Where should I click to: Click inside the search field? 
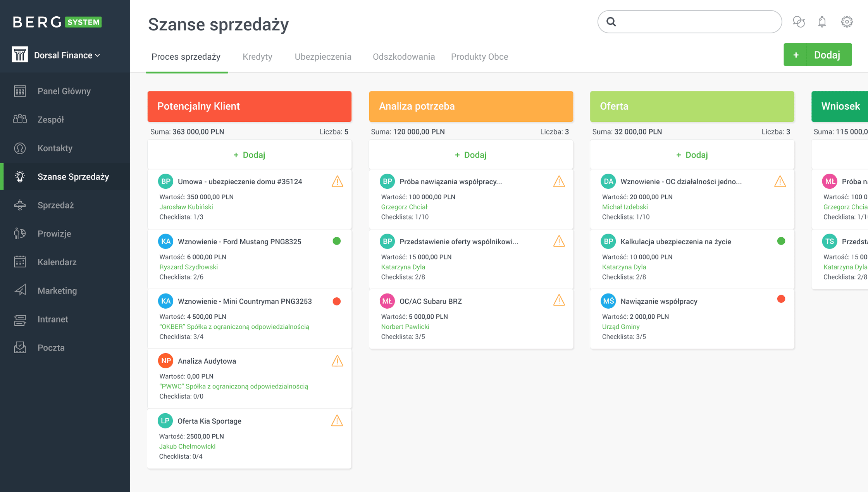[x=689, y=22]
